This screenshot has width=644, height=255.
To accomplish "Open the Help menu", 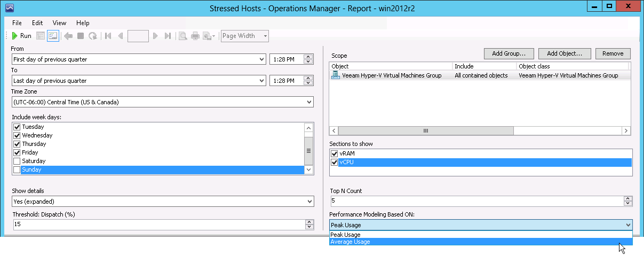I will click(x=83, y=23).
